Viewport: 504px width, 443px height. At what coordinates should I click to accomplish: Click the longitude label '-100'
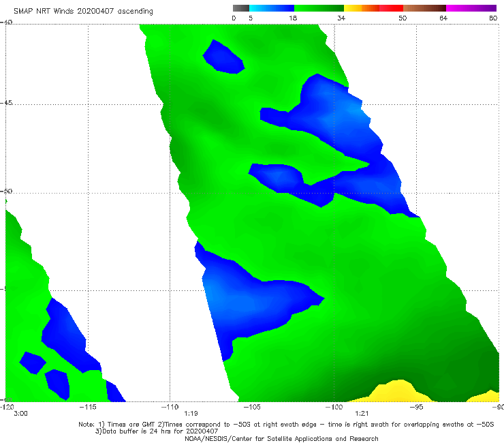point(334,407)
